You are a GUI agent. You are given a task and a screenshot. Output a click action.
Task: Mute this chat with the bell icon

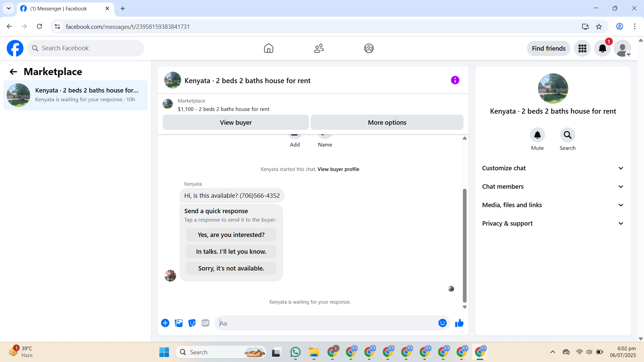tap(537, 135)
